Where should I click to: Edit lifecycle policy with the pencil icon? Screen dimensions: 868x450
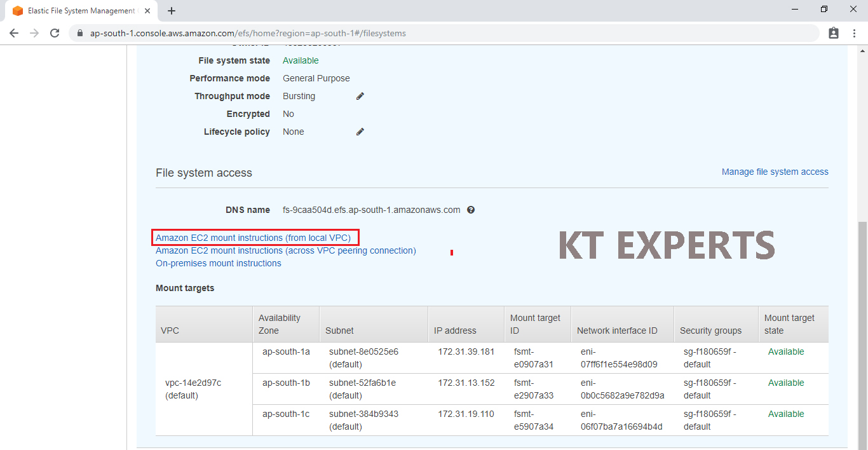[360, 132]
